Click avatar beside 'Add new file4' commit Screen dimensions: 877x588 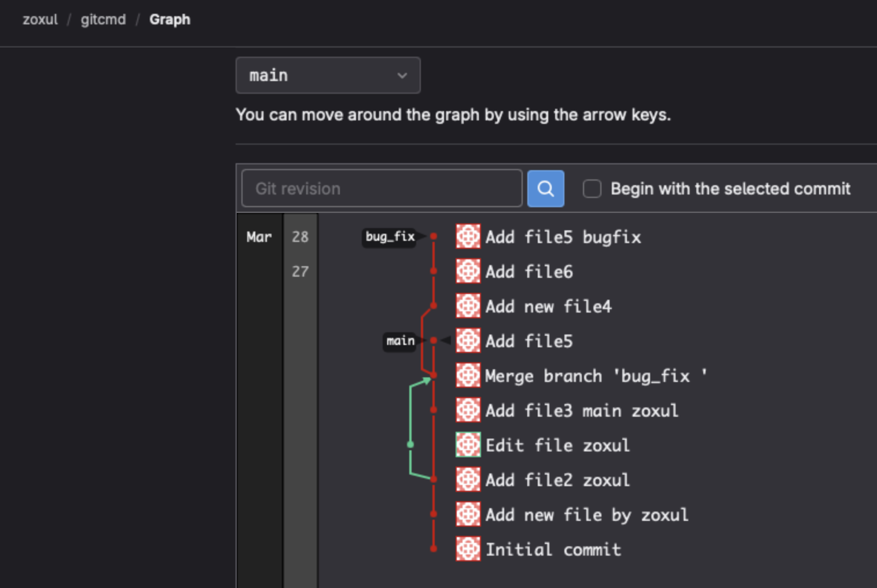coord(468,306)
